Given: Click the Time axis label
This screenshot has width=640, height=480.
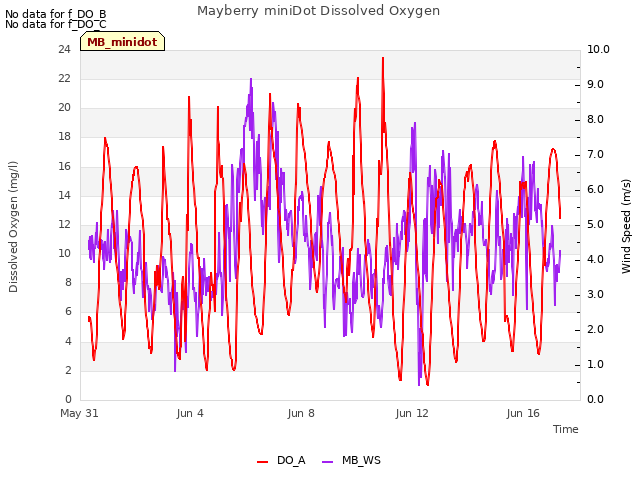Looking at the screenshot, I should pos(566,429).
